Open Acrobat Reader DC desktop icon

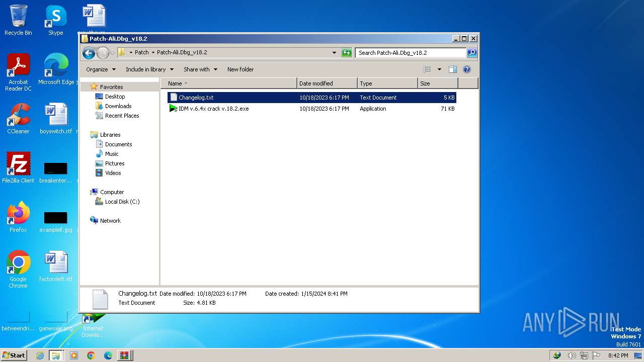(18, 72)
